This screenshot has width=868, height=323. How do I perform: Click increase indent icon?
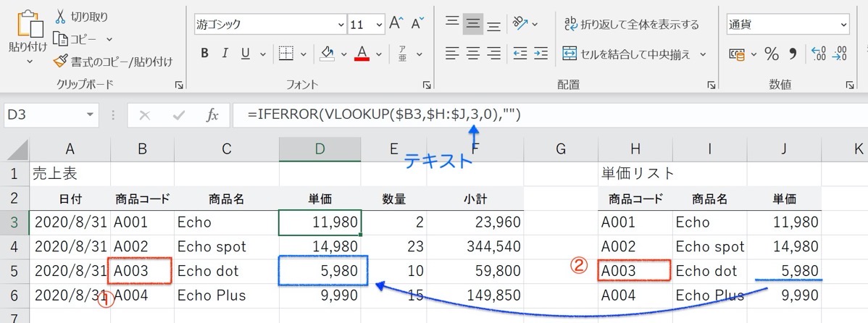point(541,54)
